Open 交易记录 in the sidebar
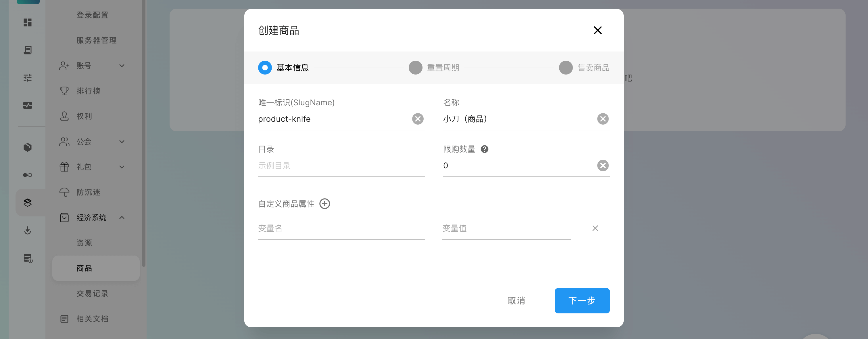868x339 pixels. (x=92, y=294)
